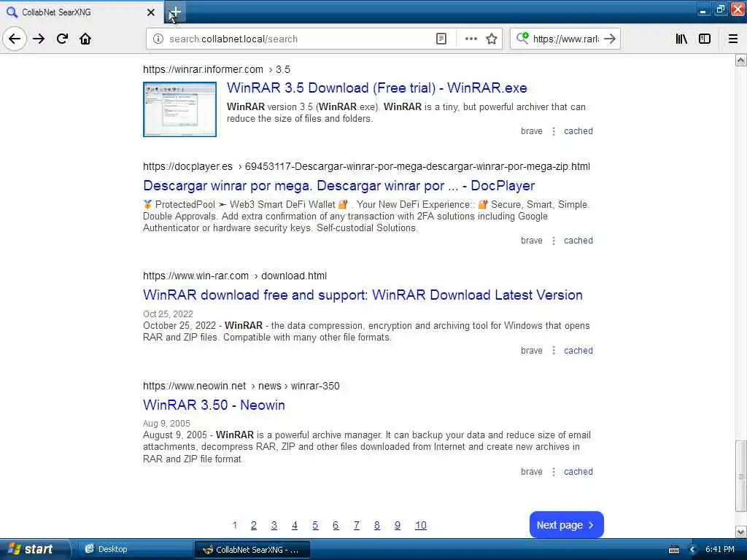Open cached link for winrar.informer.com result

[578, 131]
